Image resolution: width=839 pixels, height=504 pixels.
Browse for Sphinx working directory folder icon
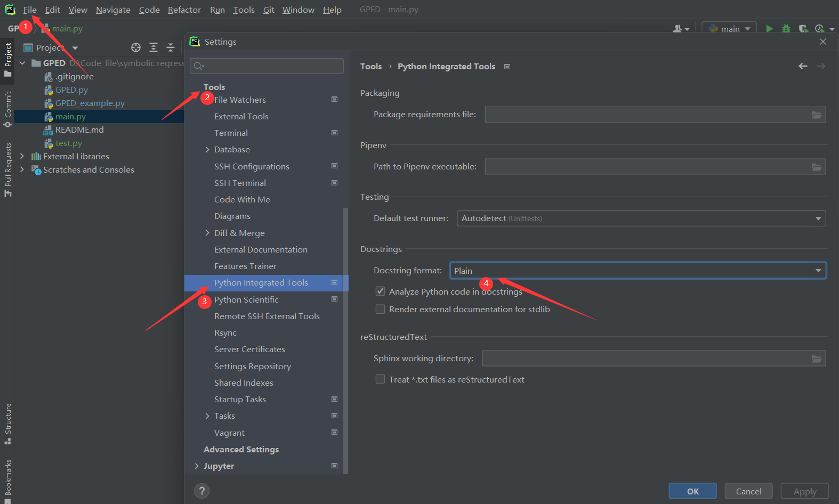pyautogui.click(x=816, y=359)
